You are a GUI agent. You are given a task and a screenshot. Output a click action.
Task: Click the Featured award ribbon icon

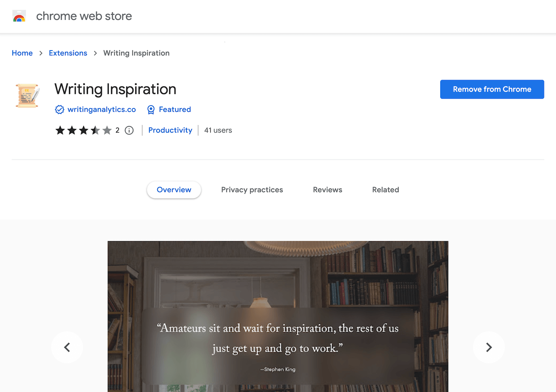point(151,110)
